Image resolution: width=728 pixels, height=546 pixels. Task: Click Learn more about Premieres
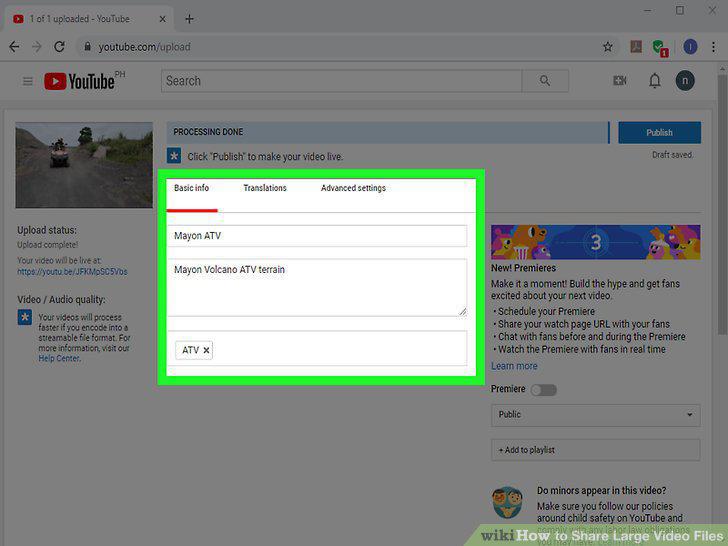pos(514,366)
